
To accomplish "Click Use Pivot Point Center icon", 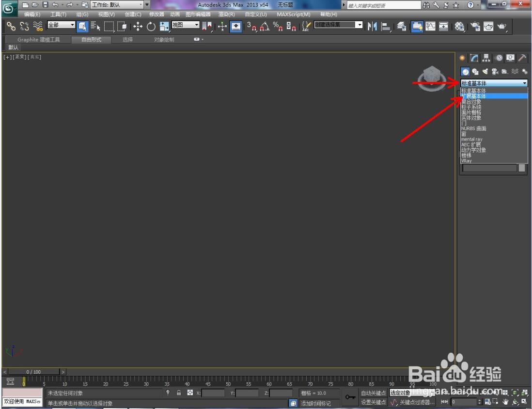I will [206, 26].
